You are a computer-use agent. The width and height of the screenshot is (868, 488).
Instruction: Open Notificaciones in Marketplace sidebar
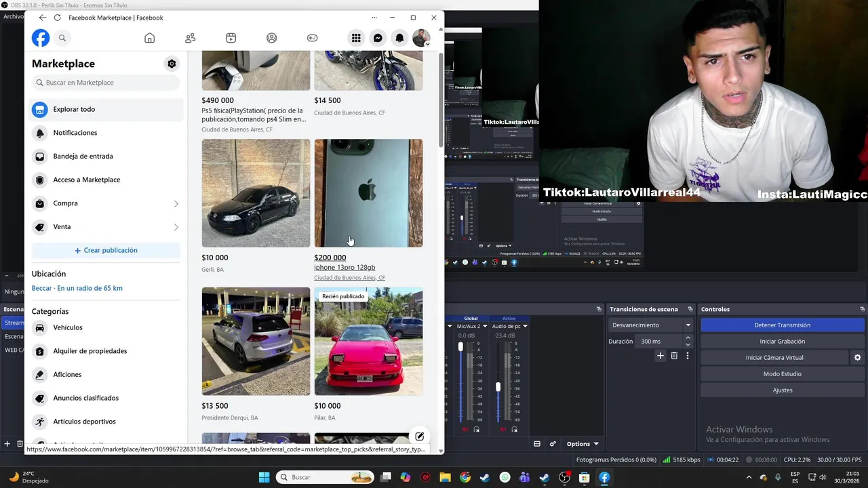pos(106,133)
